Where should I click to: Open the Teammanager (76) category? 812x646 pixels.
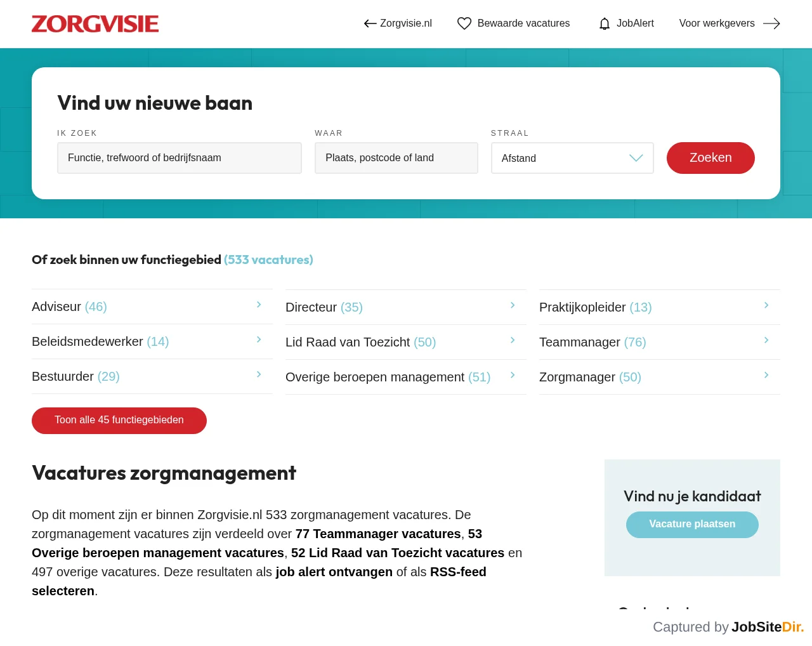pyautogui.click(x=660, y=342)
